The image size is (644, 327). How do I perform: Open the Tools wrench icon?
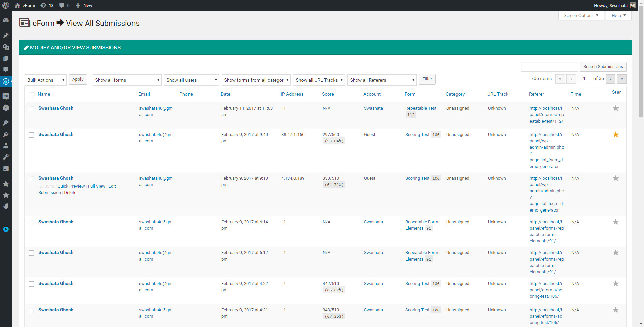(x=6, y=157)
